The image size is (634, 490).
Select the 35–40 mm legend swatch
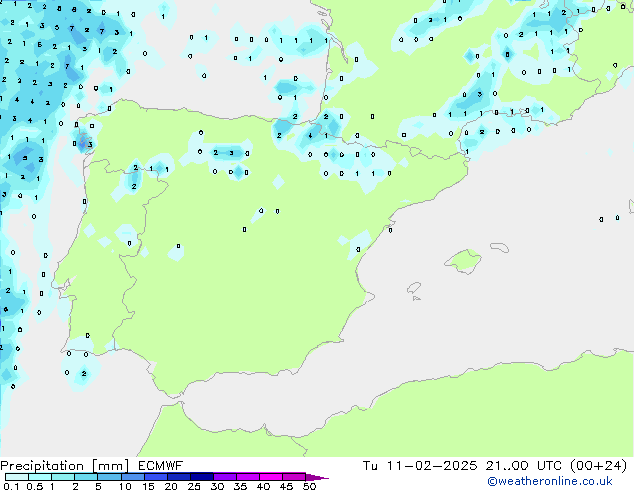[x=247, y=477]
